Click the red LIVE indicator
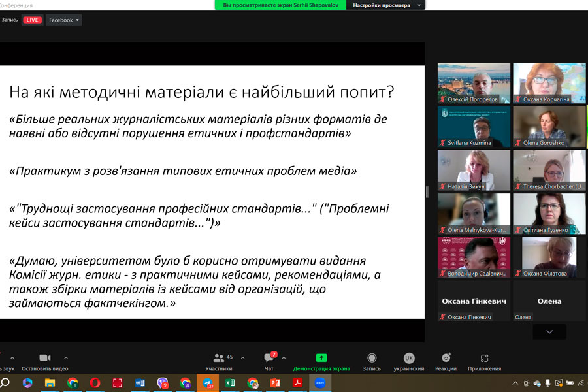This screenshot has width=588, height=392. pos(32,20)
